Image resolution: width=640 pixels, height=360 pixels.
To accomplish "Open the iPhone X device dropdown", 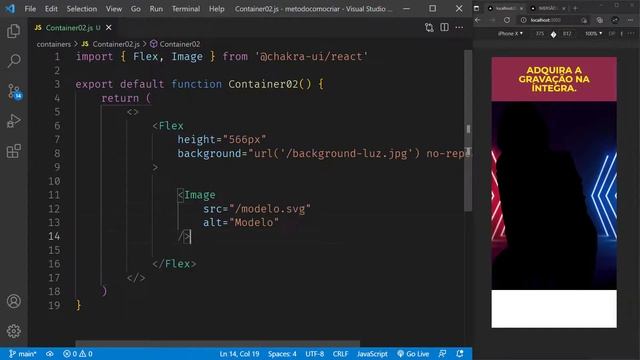I will click(x=510, y=34).
